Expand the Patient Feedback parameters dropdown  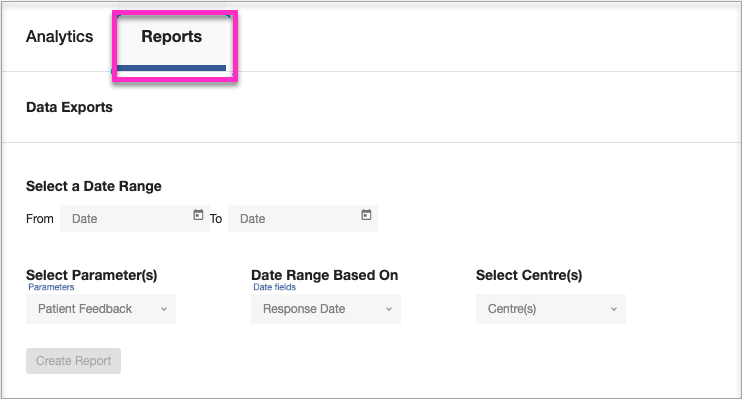pos(101,309)
